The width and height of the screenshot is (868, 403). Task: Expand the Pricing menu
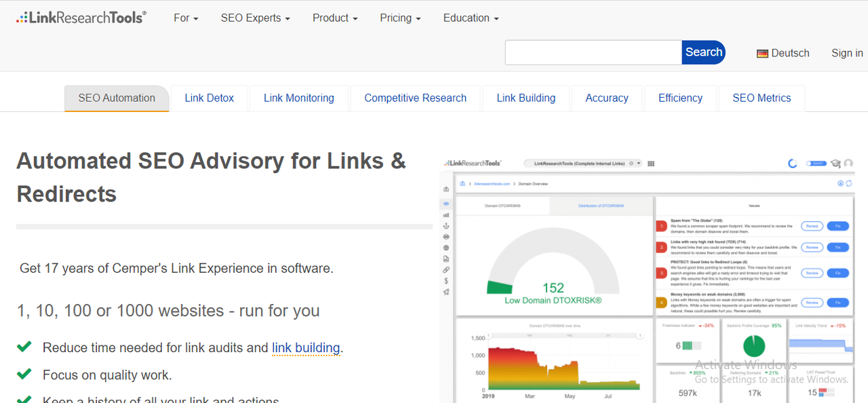pyautogui.click(x=400, y=18)
